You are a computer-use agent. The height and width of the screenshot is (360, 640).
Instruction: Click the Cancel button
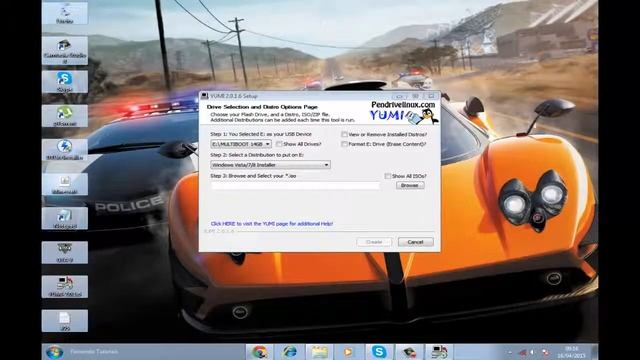416,242
